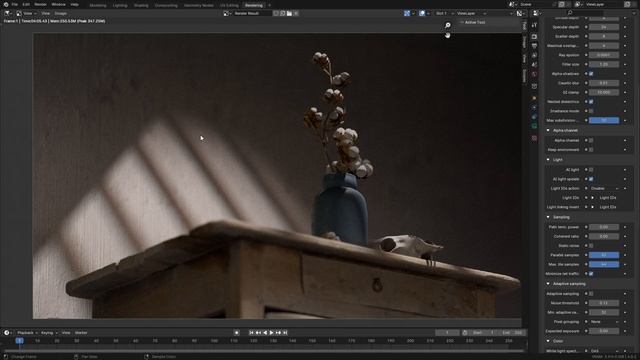Jump to the timeline start frame
The image size is (640, 360).
(251, 333)
